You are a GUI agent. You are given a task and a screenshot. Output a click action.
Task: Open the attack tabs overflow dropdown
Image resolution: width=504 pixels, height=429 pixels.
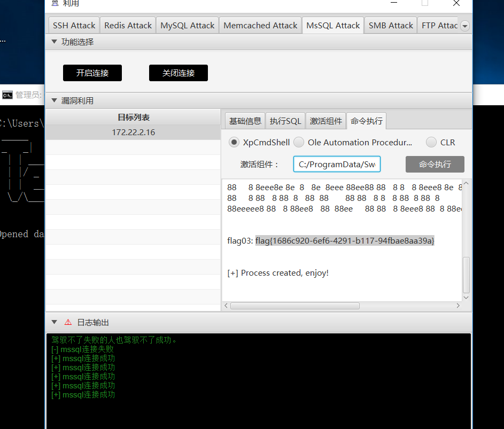click(464, 26)
